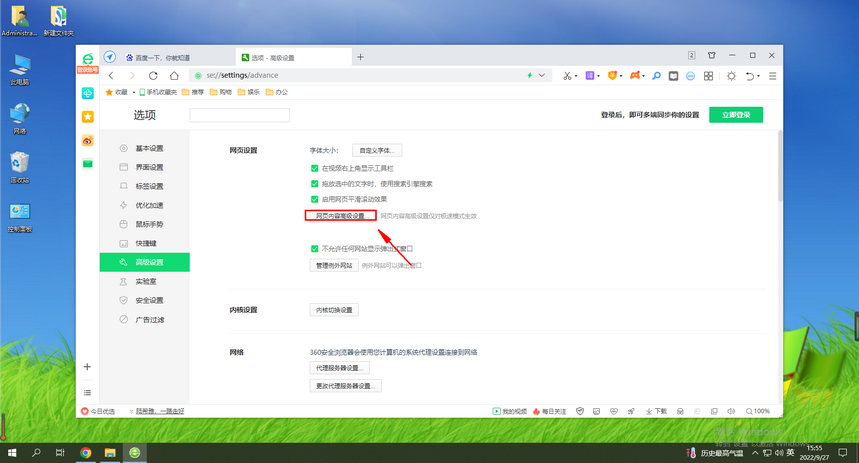This screenshot has width=859, height=463.
Task: Open the Windows Start menu
Action: [12, 453]
